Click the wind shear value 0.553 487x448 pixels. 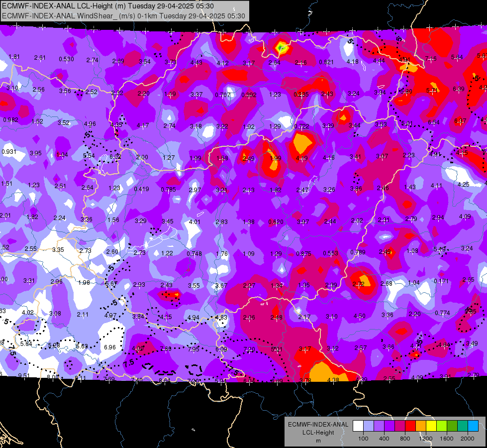(x=330, y=253)
